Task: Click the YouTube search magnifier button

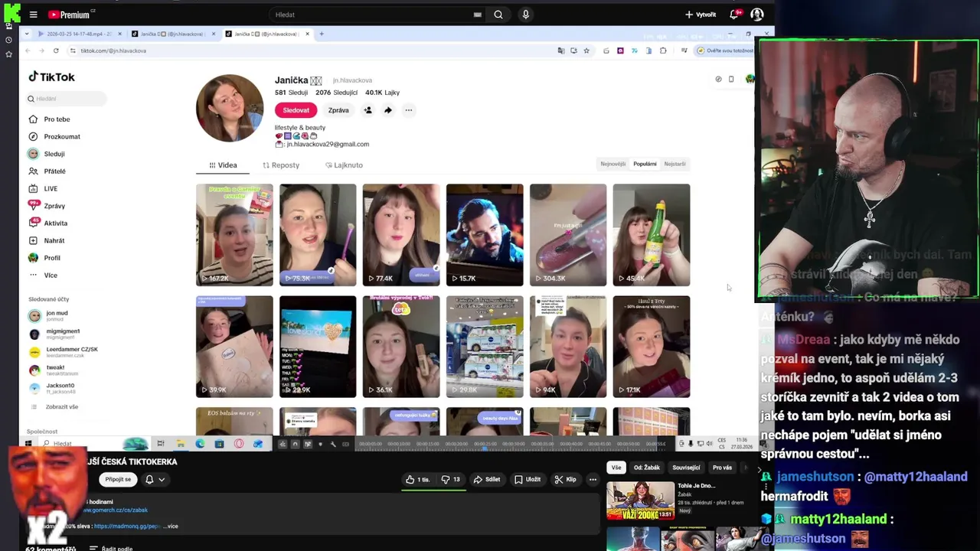Action: pos(498,15)
